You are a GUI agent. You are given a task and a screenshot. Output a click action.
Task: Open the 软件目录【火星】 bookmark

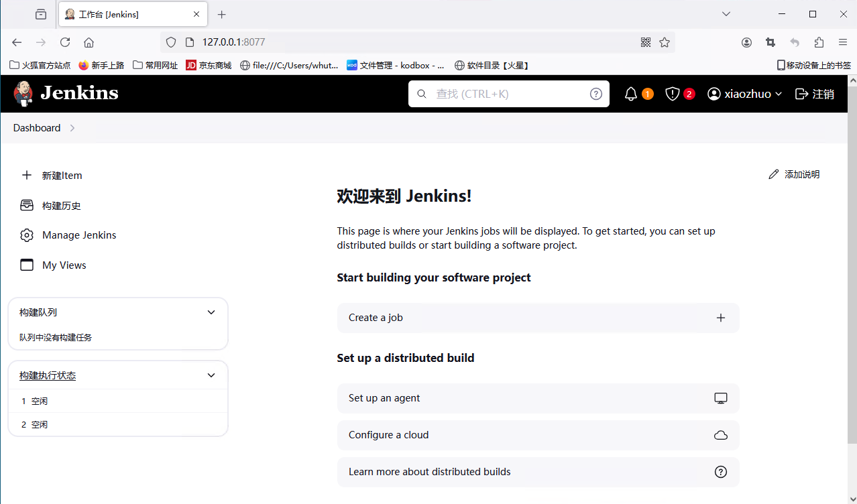(x=492, y=65)
